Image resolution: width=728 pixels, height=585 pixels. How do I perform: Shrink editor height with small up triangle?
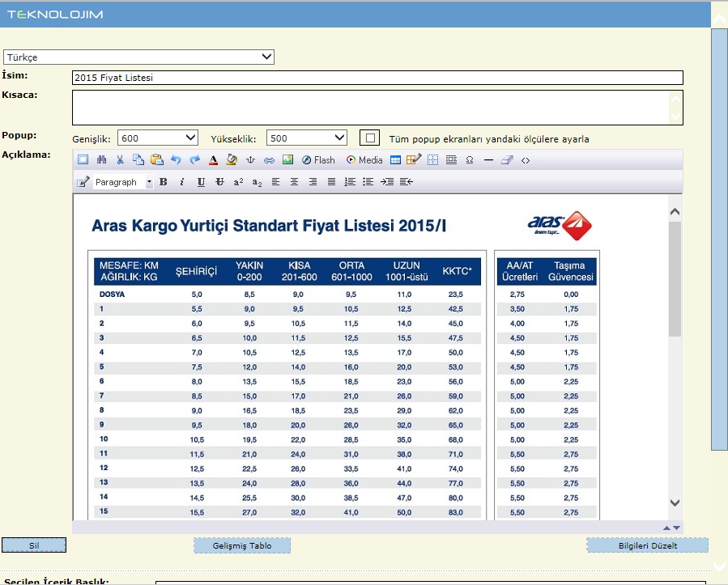click(666, 528)
